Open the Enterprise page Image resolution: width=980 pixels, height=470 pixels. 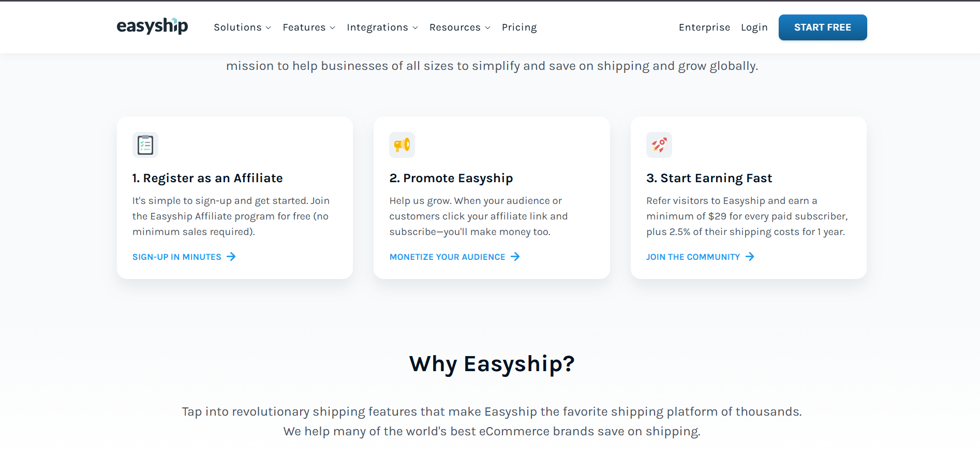pos(704,27)
